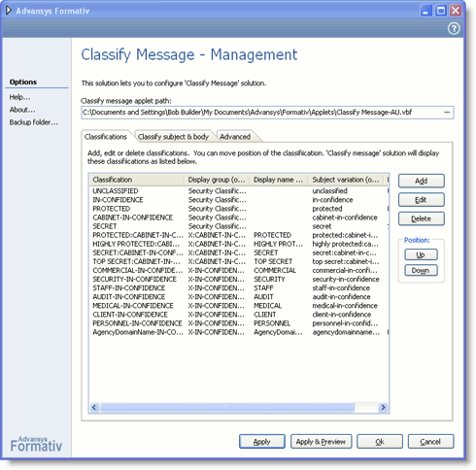Screen dimensions: 476x470
Task: Browse applet path with ellipsis button
Action: [447, 113]
